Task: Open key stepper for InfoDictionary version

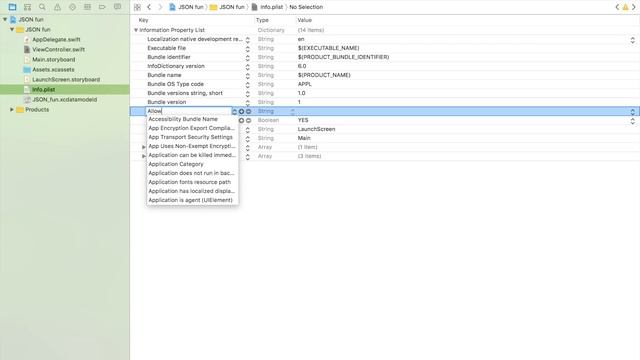Action: coord(247,67)
